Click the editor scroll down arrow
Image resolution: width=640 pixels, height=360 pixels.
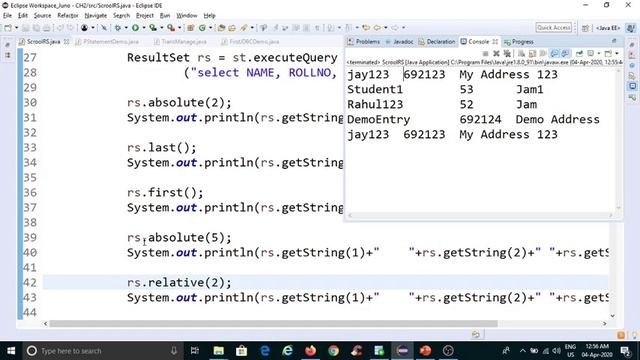coord(612,316)
